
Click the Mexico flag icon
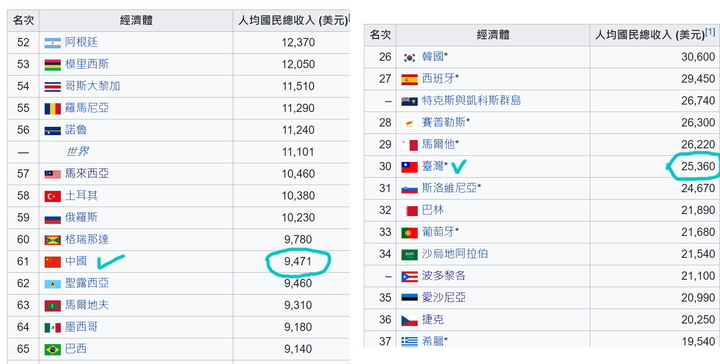[x=52, y=328]
